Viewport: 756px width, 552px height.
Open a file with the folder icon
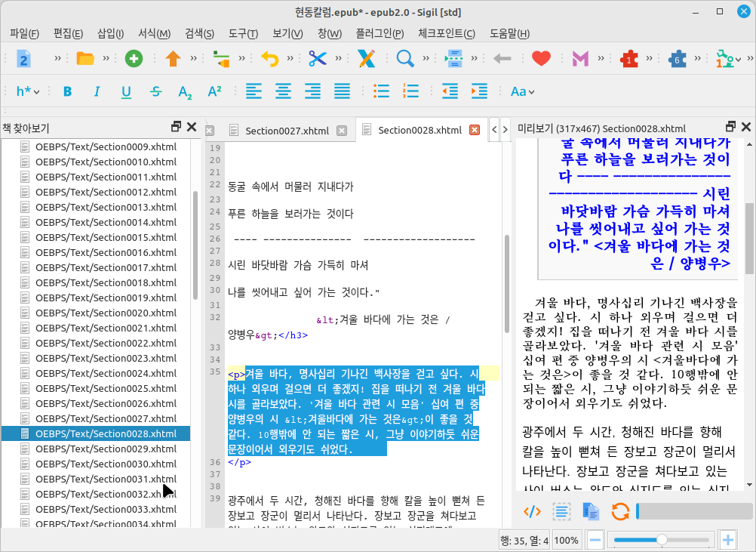(x=85, y=59)
